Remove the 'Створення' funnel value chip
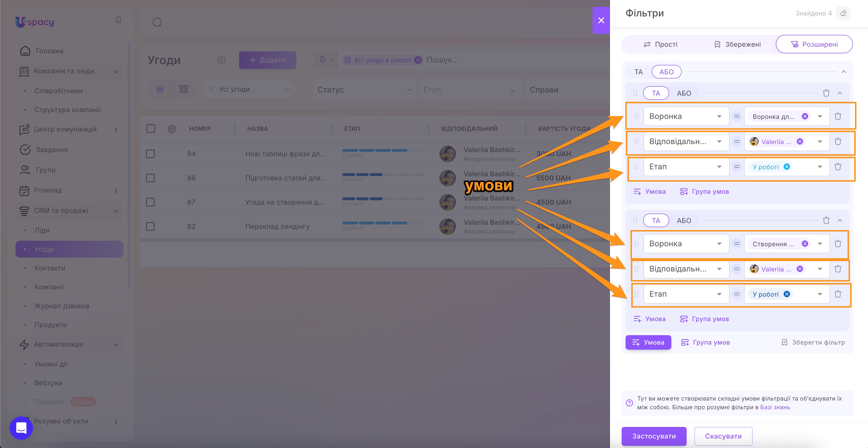 click(x=805, y=244)
